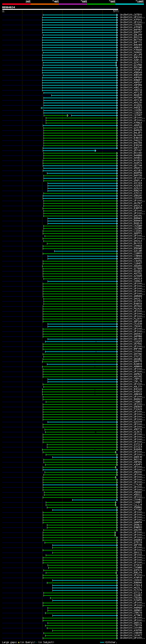Select hit UniRef100_Q4KTI0

click(x=131, y=148)
